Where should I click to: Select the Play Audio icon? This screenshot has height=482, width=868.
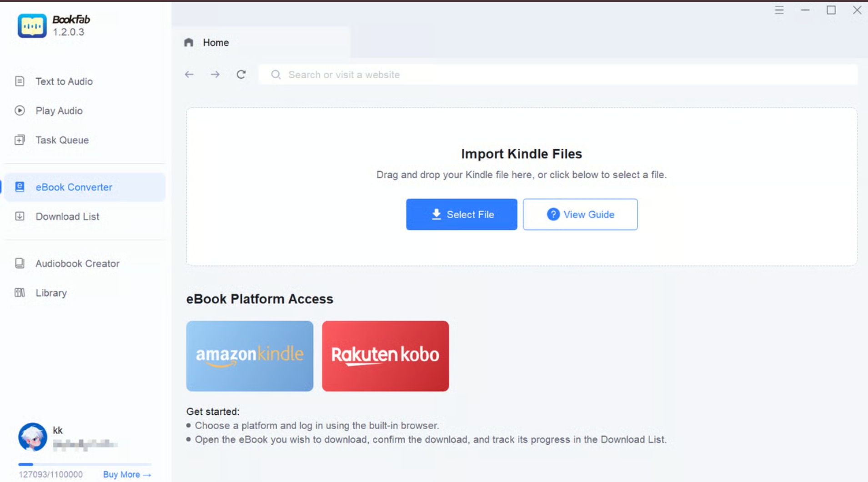(19, 110)
